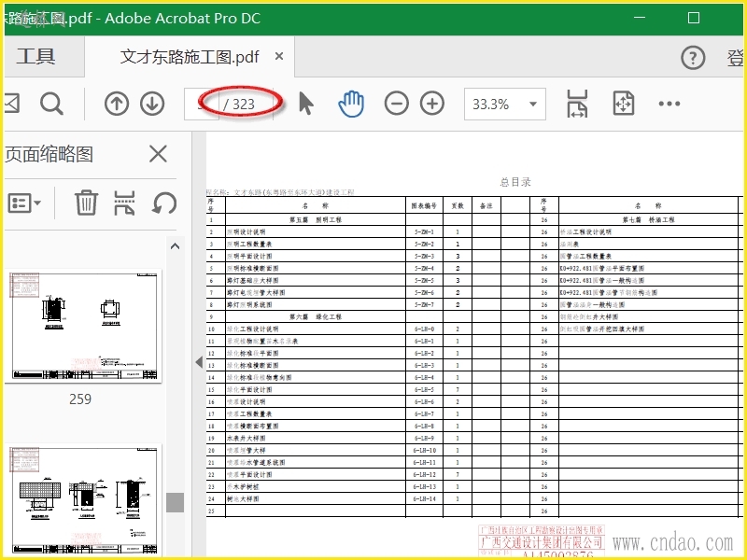
Task: Zoom out with the minus button
Action: 396,104
